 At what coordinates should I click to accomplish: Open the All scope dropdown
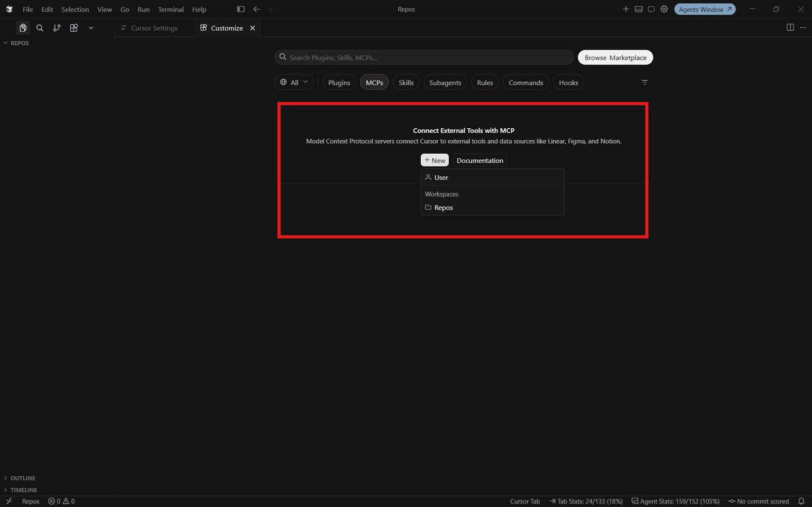click(294, 82)
